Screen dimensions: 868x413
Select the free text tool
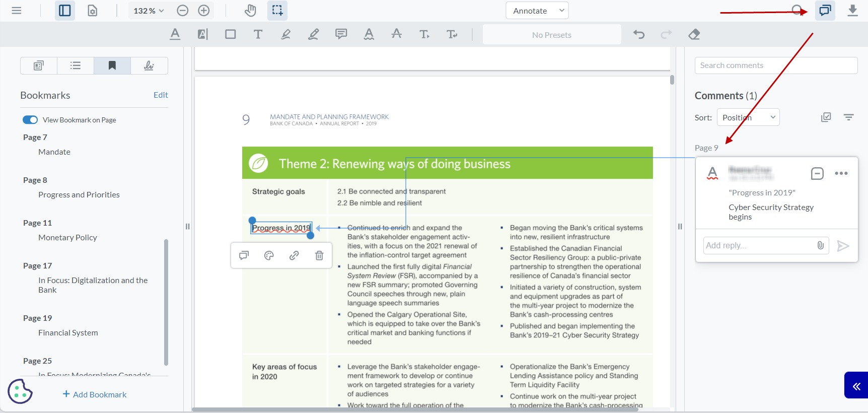coord(258,34)
